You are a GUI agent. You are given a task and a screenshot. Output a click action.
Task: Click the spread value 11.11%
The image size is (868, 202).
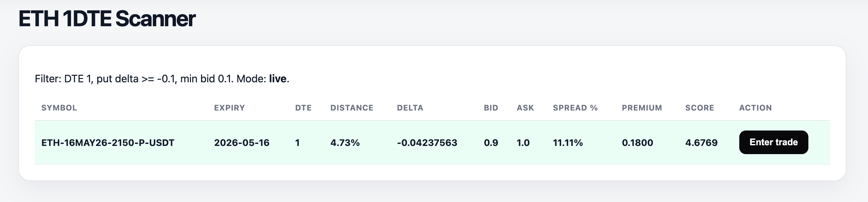click(x=568, y=143)
